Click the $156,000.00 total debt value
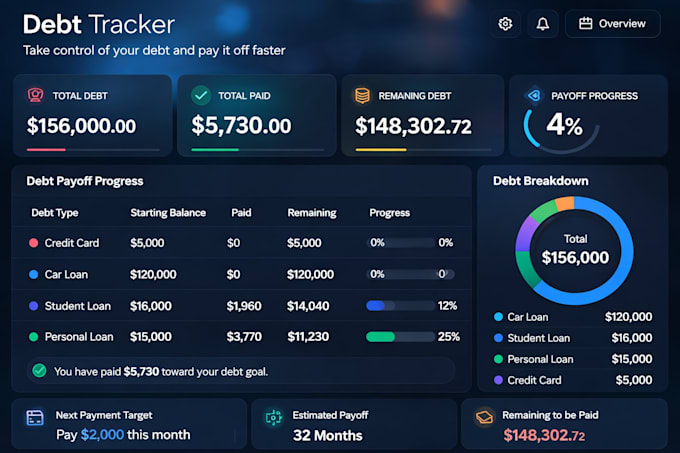The width and height of the screenshot is (680, 453). 81,126
